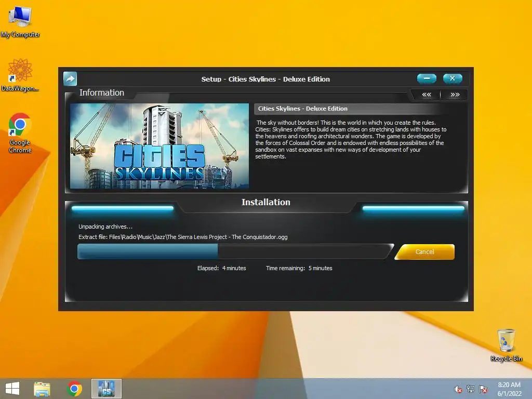Click the arrow icon in the setup title bar
The width and height of the screenshot is (532, 399).
70,79
